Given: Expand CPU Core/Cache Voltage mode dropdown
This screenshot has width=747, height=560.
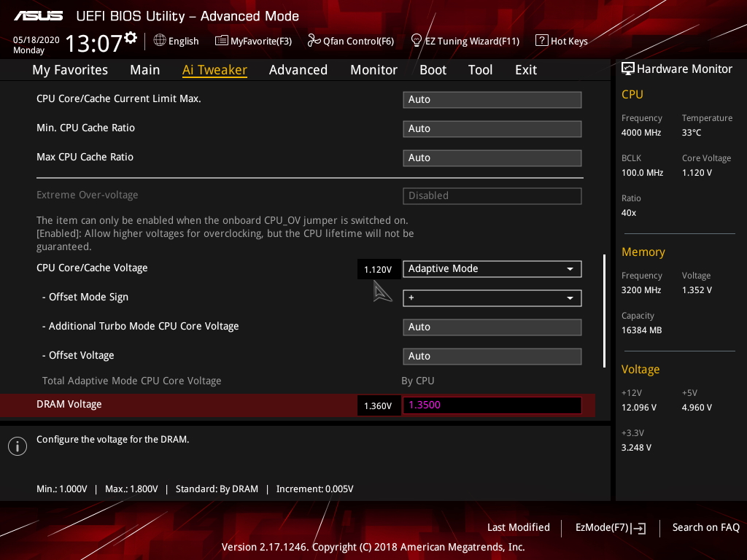Looking at the screenshot, I should (x=492, y=268).
